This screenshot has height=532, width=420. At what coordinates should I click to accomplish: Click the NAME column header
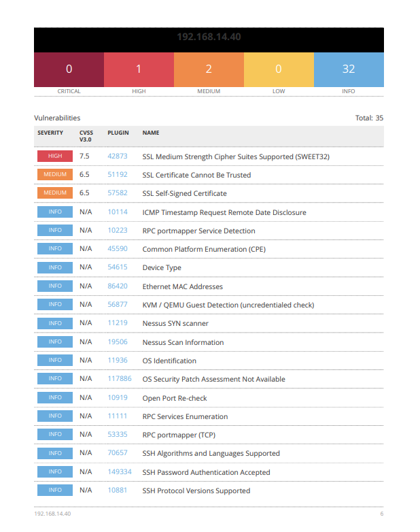coord(151,133)
